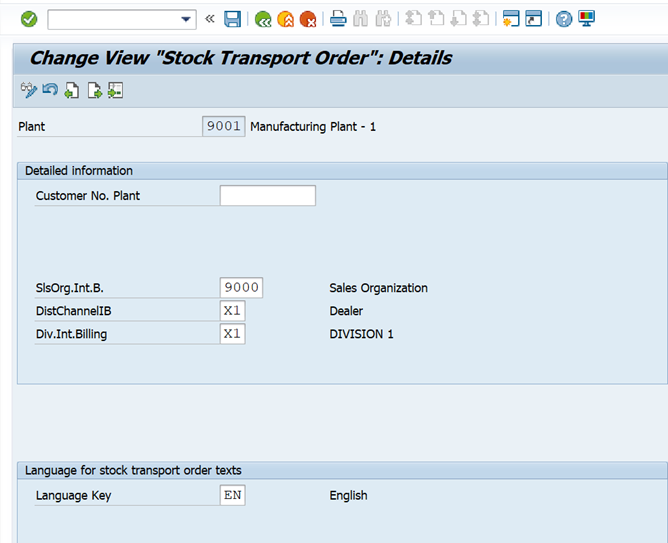Click "Language for stock transport order texts" header

133,471
